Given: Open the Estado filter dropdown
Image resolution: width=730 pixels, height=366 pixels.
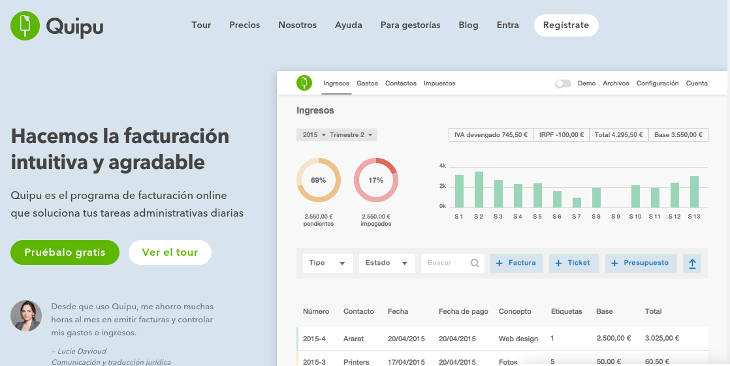Looking at the screenshot, I should [386, 263].
